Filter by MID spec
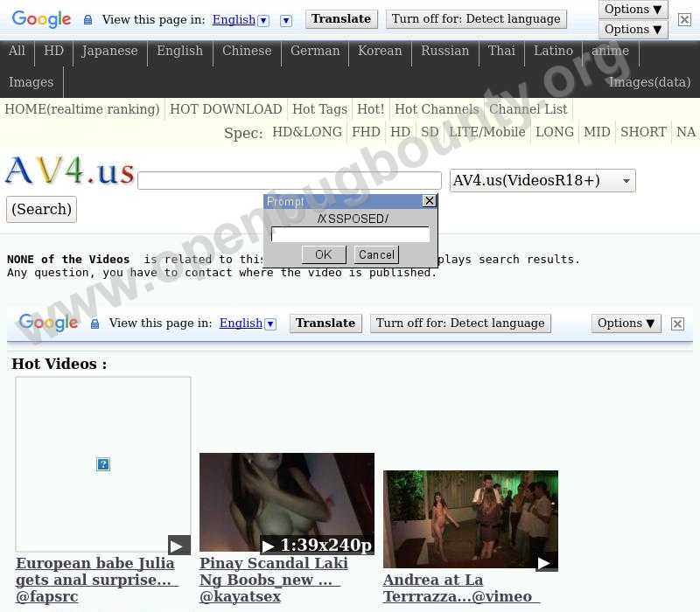The width and height of the screenshot is (700, 612). 597,132
